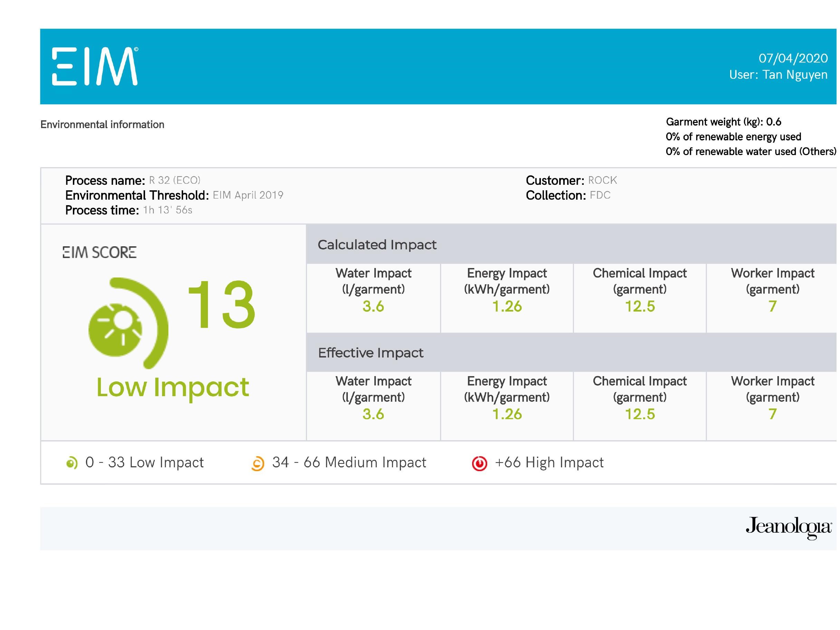Viewport: 840px width, 630px height.
Task: Click Calculated Chemical Impact value 12.5
Action: coord(640,306)
